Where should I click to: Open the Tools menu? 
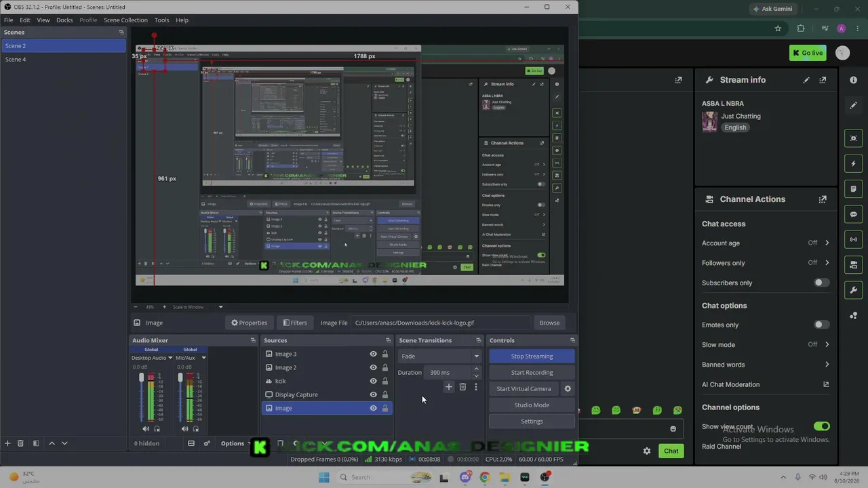pos(161,20)
